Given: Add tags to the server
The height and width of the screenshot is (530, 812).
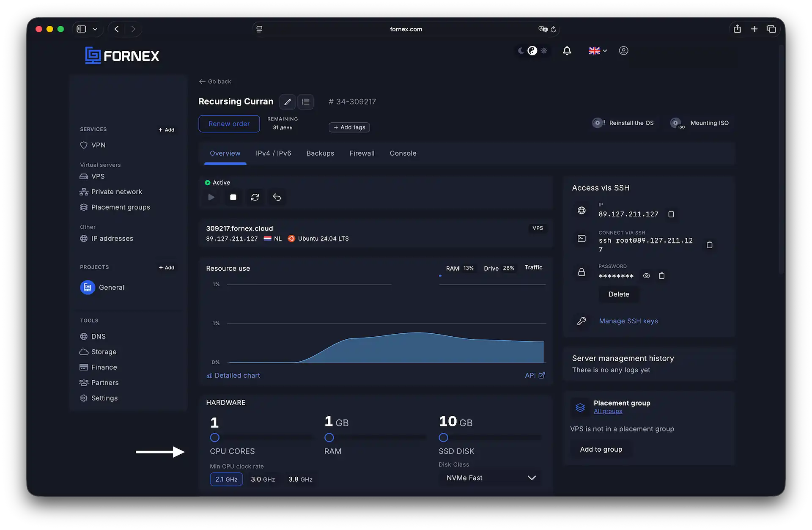Looking at the screenshot, I should click(x=349, y=127).
